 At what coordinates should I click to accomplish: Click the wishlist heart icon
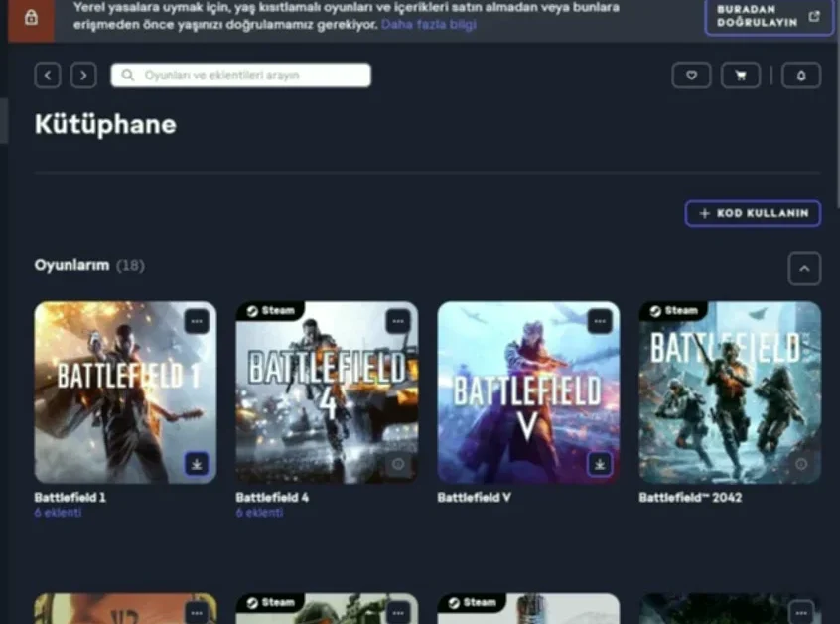(691, 76)
